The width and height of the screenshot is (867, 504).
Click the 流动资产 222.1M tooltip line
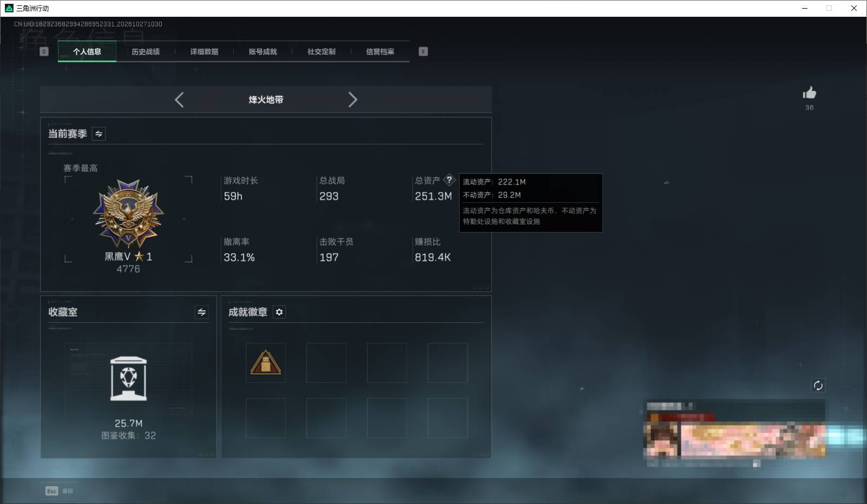(494, 182)
